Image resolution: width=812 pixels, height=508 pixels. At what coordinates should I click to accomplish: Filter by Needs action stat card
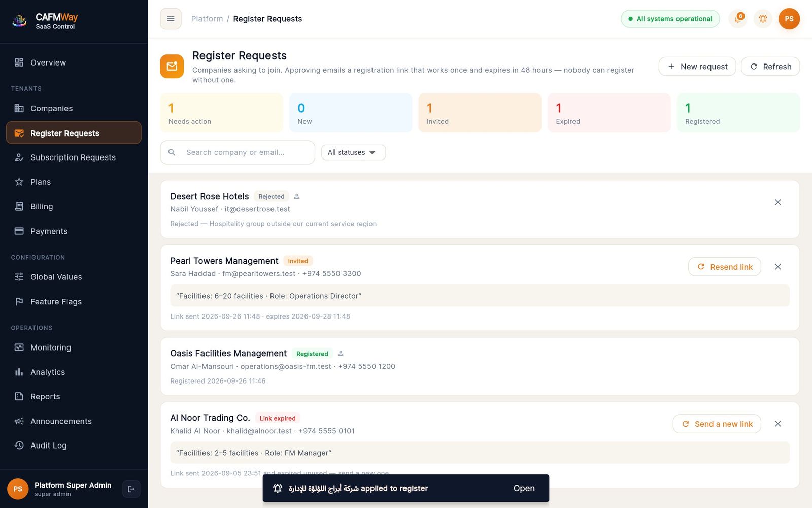221,113
